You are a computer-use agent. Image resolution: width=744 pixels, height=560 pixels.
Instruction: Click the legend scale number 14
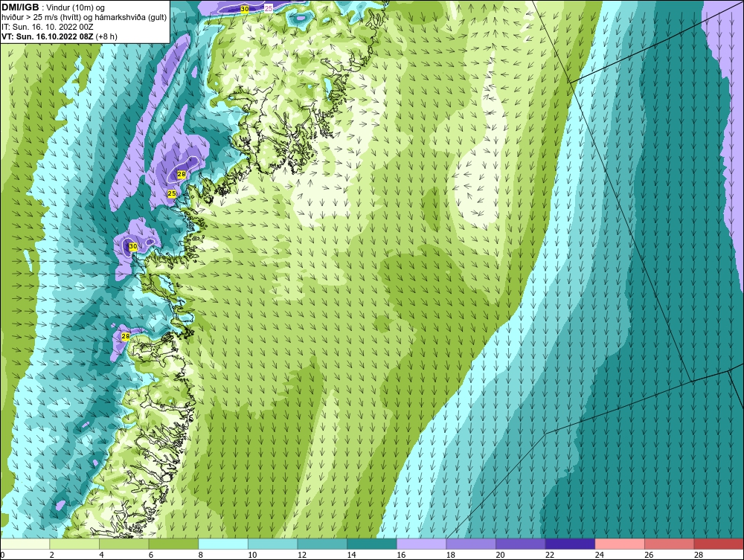[352, 555]
